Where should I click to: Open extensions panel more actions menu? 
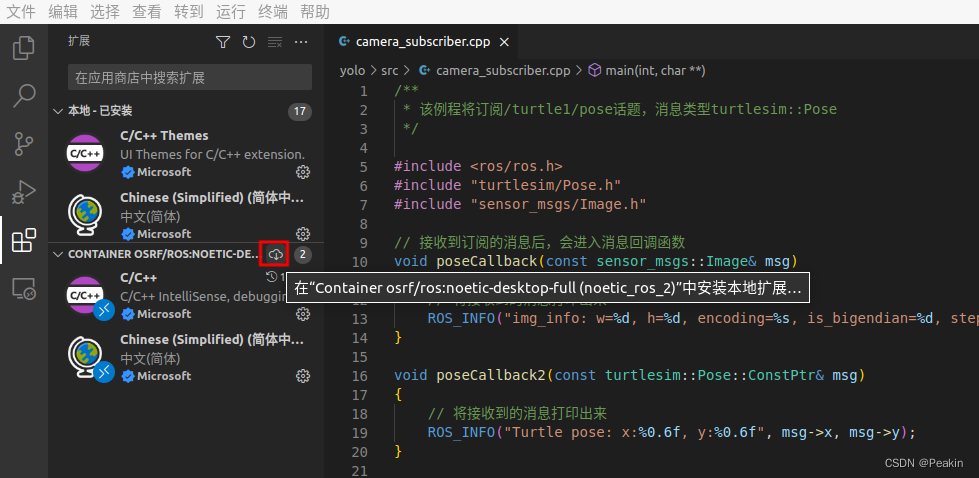tap(301, 42)
